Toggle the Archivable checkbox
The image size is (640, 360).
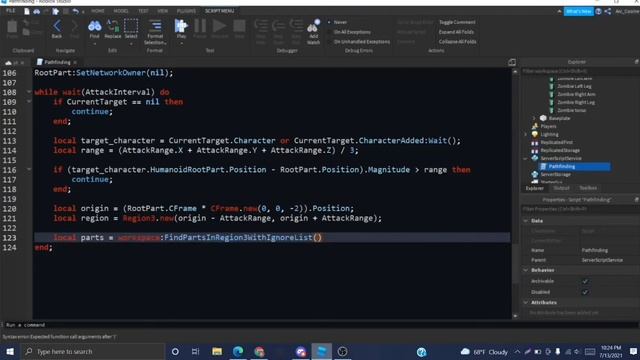coord(585,281)
